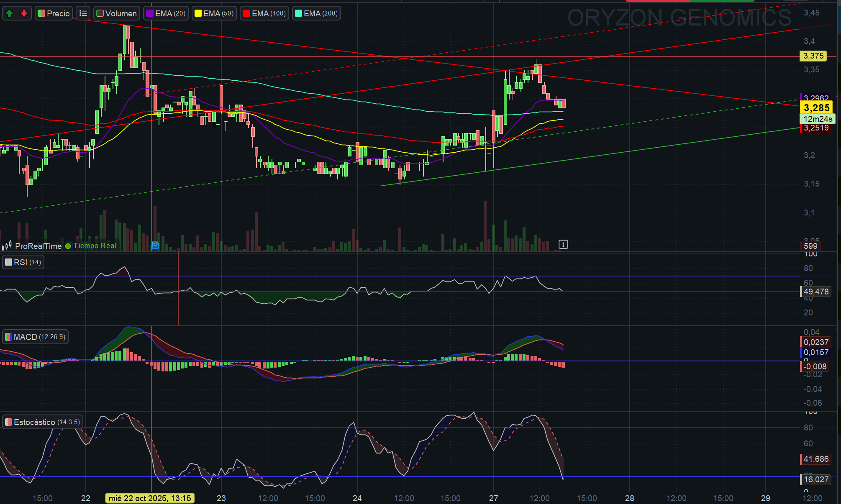Screen dimensions: 841x504
Task: Open the Precio settings button
Action: point(54,13)
